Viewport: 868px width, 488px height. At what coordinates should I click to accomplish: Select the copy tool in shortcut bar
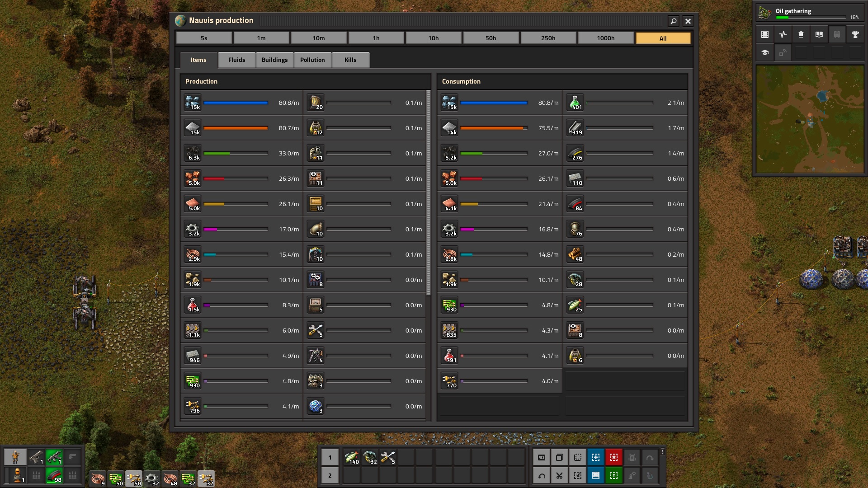560,457
